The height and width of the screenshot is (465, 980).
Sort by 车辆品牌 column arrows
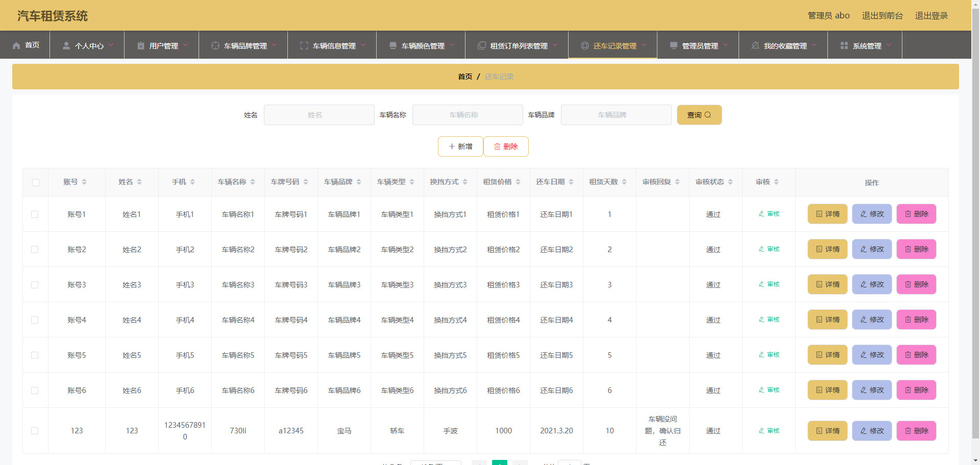(359, 182)
